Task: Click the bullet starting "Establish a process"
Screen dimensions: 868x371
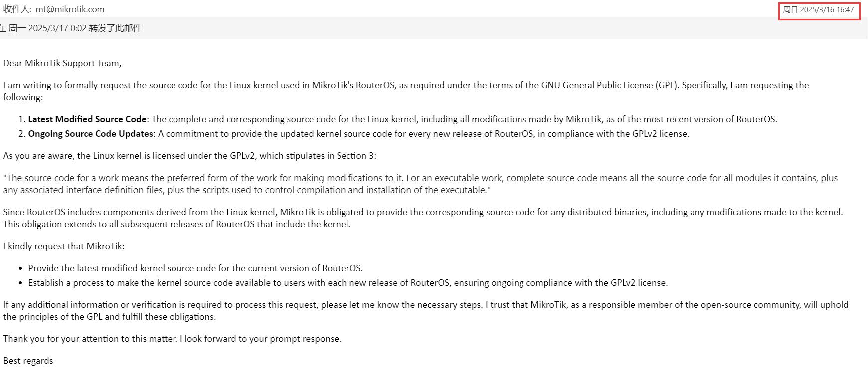Action: tap(347, 283)
